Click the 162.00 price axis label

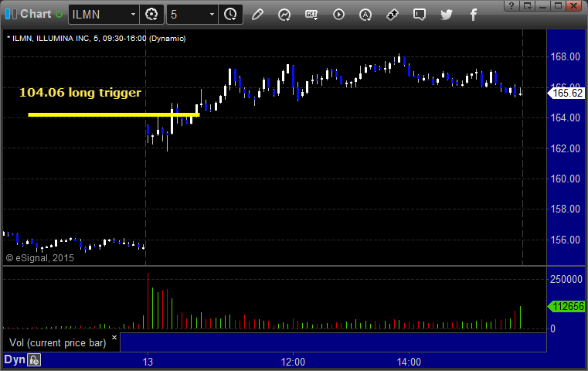(x=565, y=148)
